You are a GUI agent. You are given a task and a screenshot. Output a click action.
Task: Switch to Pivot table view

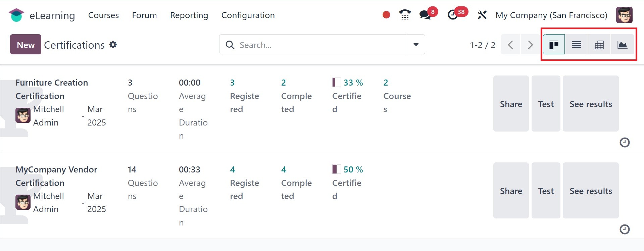click(599, 45)
